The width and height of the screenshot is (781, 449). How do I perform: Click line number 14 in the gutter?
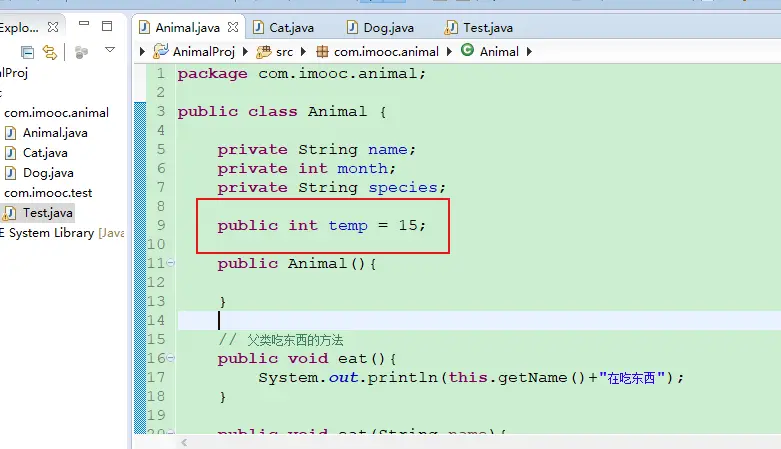[156, 320]
